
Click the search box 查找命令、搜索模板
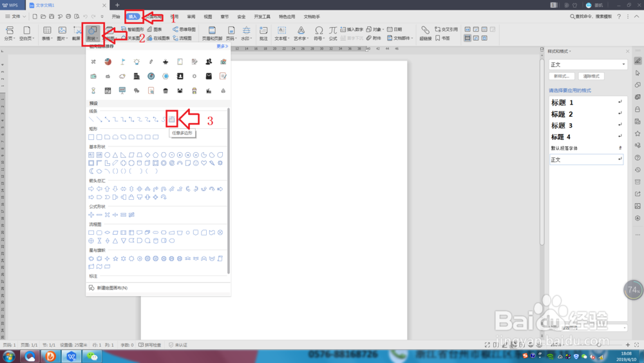pyautogui.click(x=591, y=17)
